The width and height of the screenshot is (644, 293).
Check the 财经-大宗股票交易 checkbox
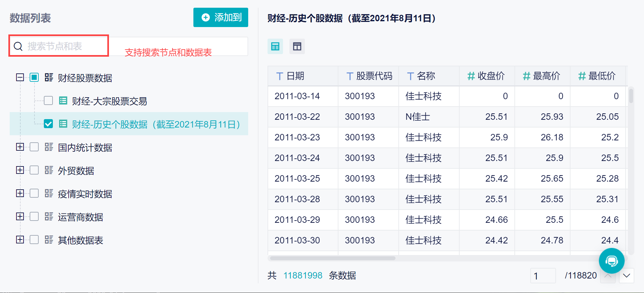tap(48, 101)
